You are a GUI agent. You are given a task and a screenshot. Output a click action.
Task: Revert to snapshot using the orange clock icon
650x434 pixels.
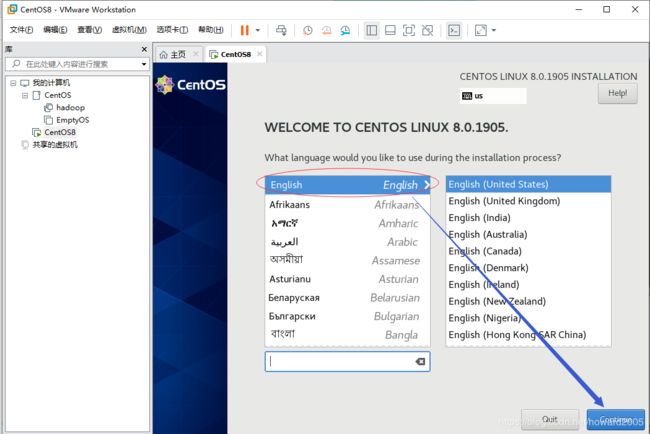327,30
